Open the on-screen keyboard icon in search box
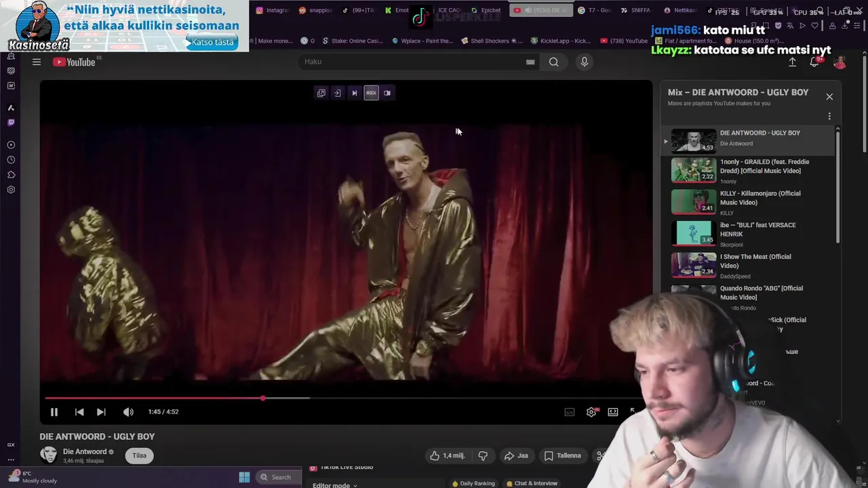The height and width of the screenshot is (488, 868). point(530,62)
